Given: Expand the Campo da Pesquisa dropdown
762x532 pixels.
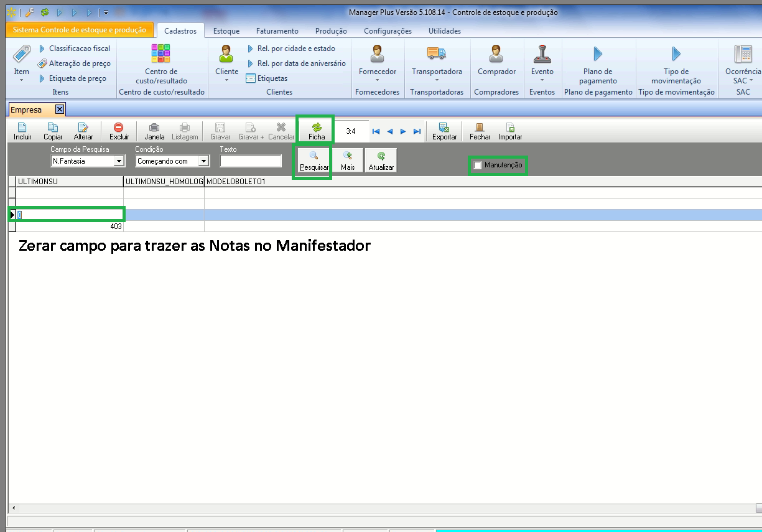Looking at the screenshot, I should coord(119,161).
